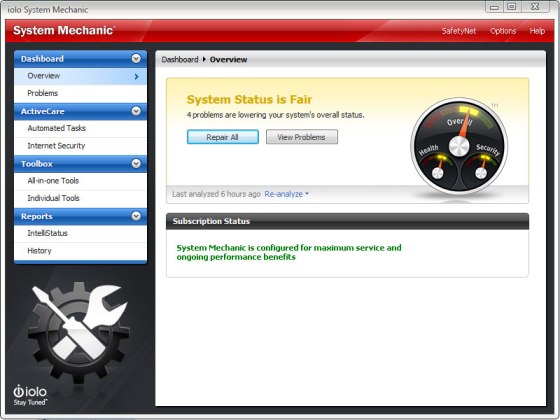Screen dimensions: 560x420
Task: Open the Re-analyze dropdown
Action: (x=286, y=194)
